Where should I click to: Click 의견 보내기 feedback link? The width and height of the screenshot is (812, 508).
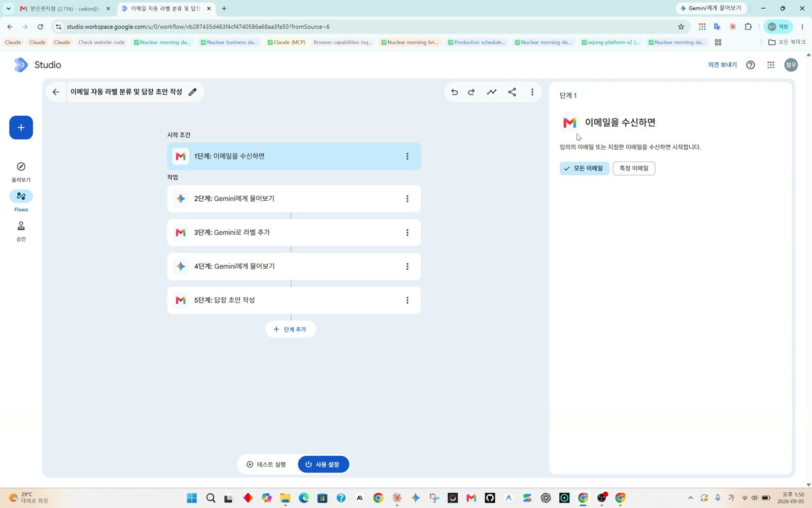tap(722, 65)
